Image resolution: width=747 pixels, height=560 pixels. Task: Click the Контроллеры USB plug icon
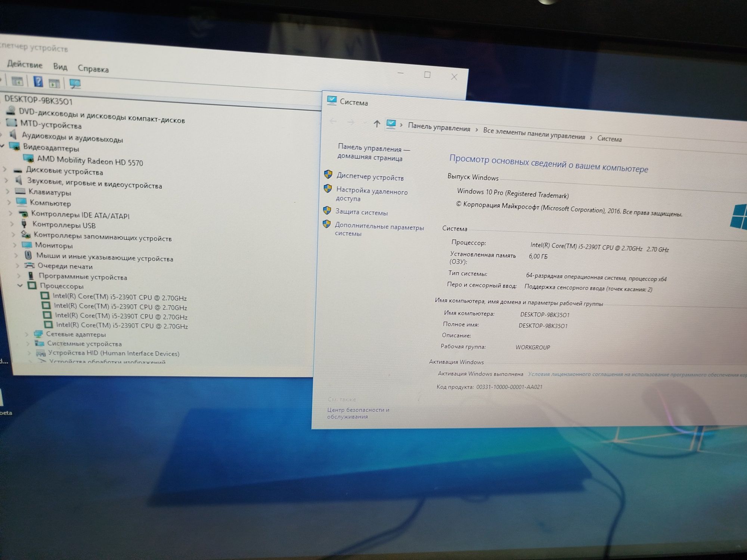pos(24,224)
